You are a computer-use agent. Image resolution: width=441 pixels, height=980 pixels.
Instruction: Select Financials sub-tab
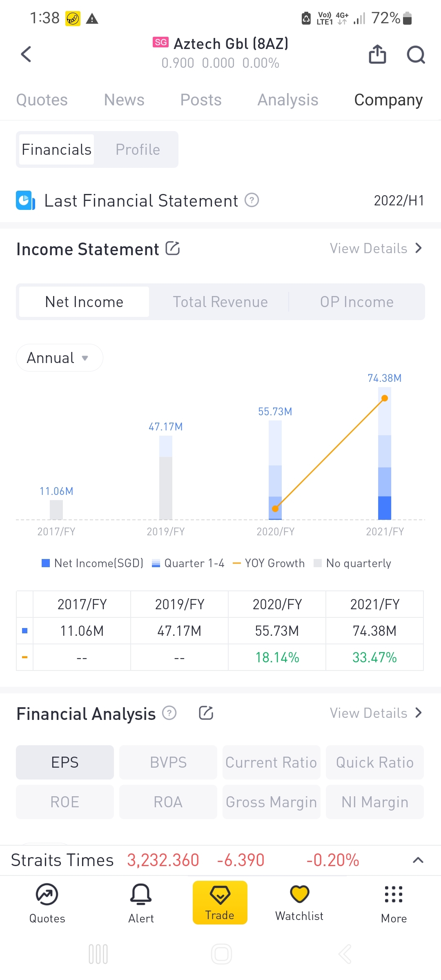tap(57, 149)
